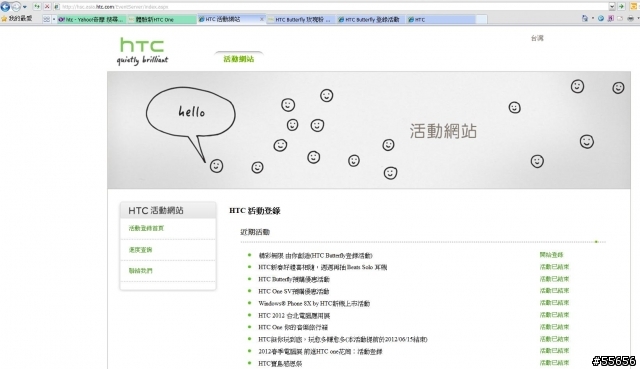
Task: Select the Windows Phone 8X by HTC row
Action: click(x=314, y=303)
